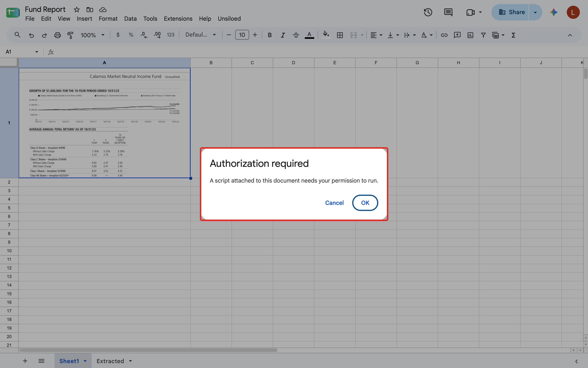Click the font size field showing 10
Image resolution: width=588 pixels, height=368 pixels.
(x=242, y=35)
